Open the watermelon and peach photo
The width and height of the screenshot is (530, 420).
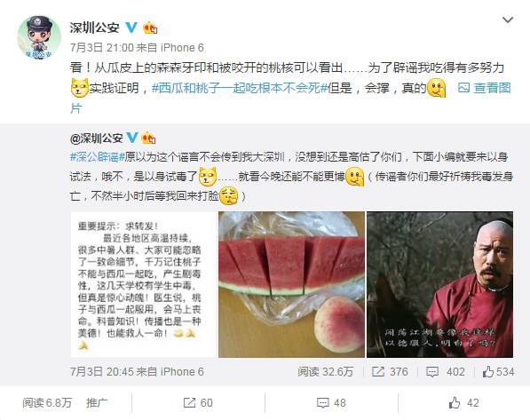(291, 284)
